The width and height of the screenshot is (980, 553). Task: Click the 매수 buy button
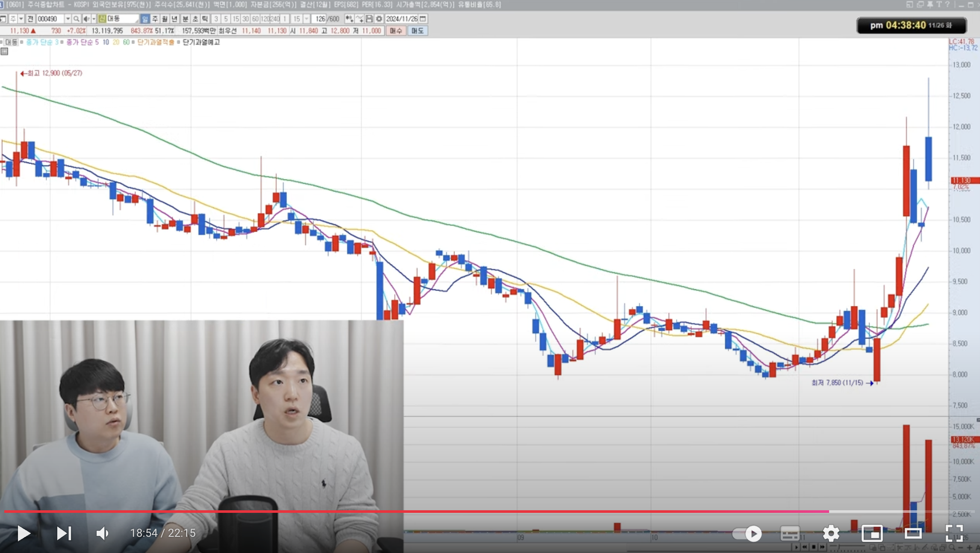click(396, 31)
